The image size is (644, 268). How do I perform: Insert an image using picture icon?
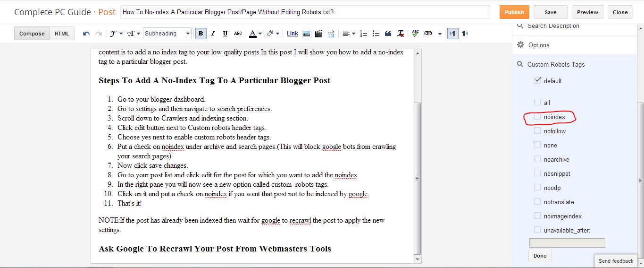(x=307, y=34)
